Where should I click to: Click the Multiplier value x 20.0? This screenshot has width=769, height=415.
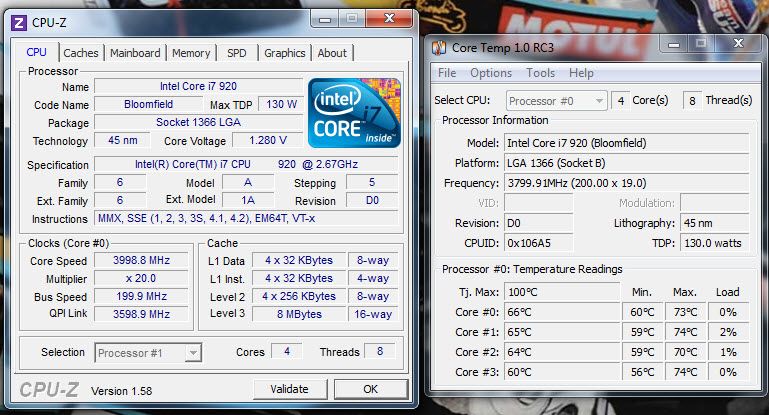pyautogui.click(x=141, y=278)
